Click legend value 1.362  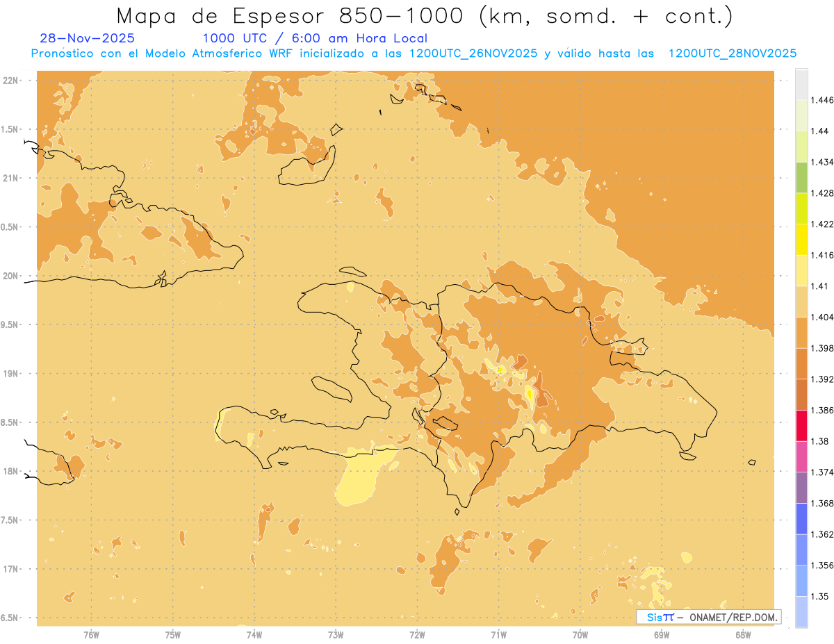(x=821, y=534)
